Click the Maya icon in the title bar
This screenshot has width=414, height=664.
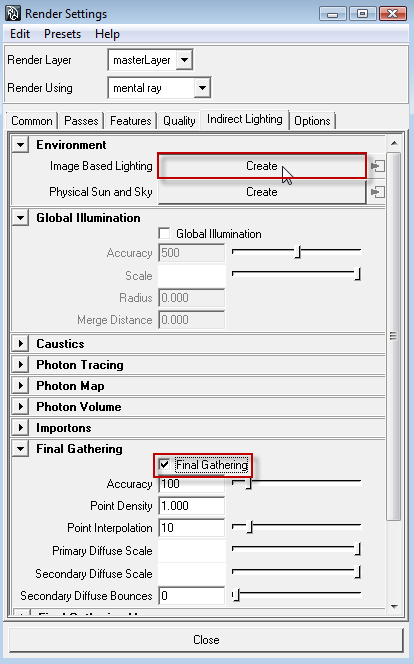13,14
